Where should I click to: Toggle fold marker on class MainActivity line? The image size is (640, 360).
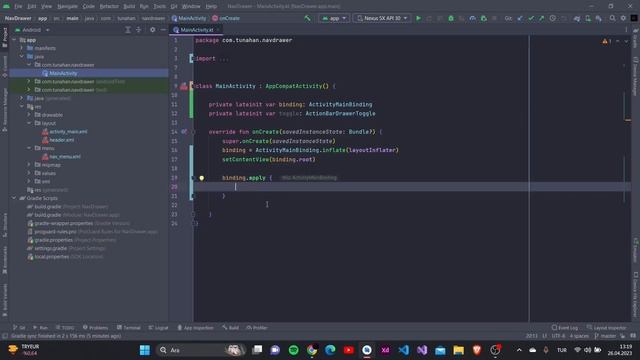coord(193,86)
